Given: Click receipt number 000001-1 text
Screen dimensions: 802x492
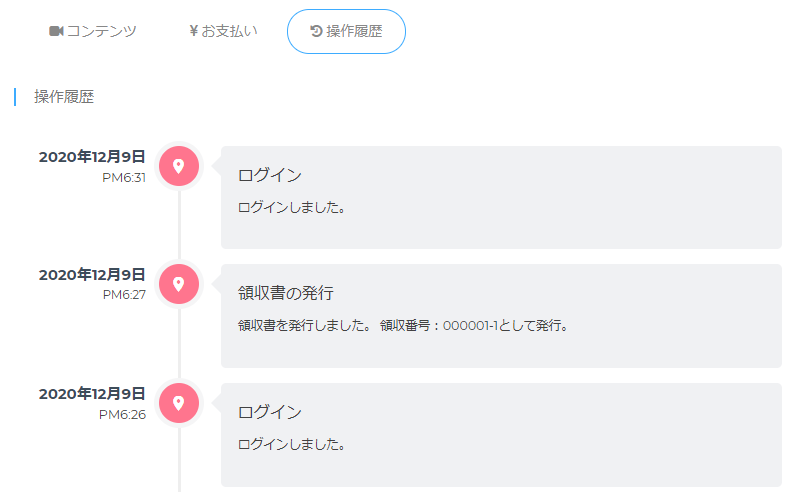Looking at the screenshot, I should coord(470,326).
